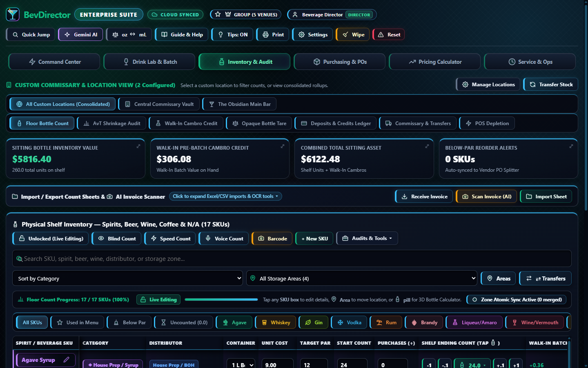Switch to the Purchasing & POs tab
The image size is (588, 368).
[x=340, y=62]
